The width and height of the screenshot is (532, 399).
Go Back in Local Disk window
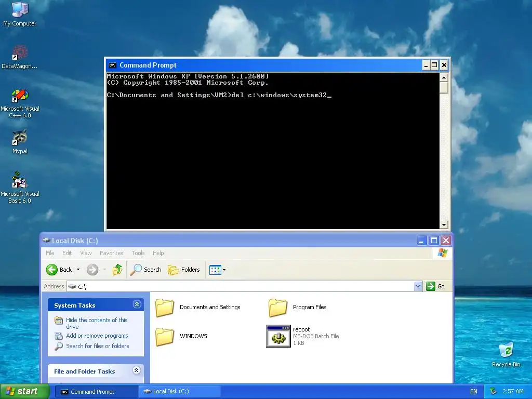(x=59, y=270)
